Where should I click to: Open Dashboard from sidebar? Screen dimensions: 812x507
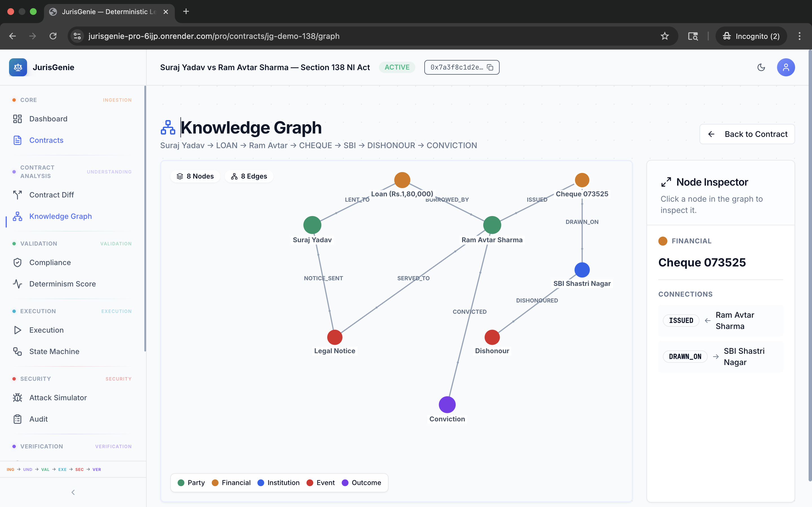click(x=48, y=119)
